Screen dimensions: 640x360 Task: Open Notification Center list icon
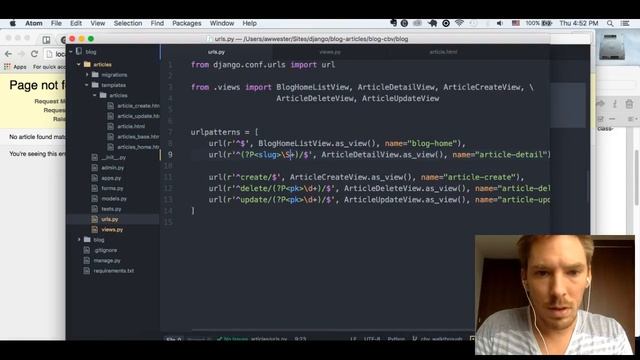[x=625, y=23]
